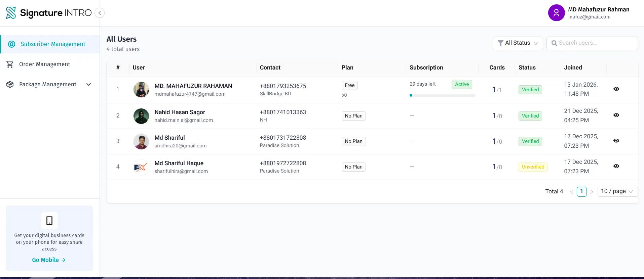This screenshot has width=644, height=279.
Task: Click the Package Management box icon
Action: click(10, 84)
